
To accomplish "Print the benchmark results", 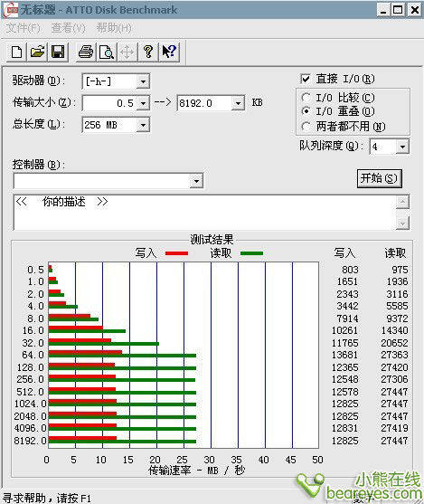I will pyautogui.click(x=86, y=52).
